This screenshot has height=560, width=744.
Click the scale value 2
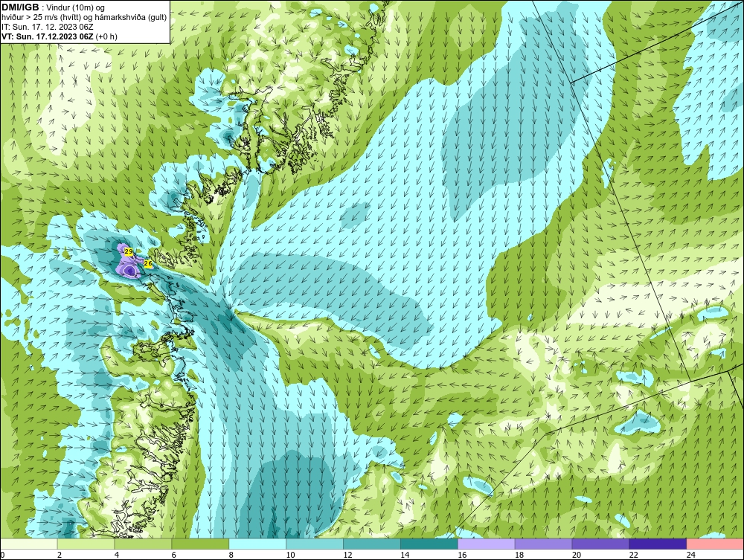(60, 555)
